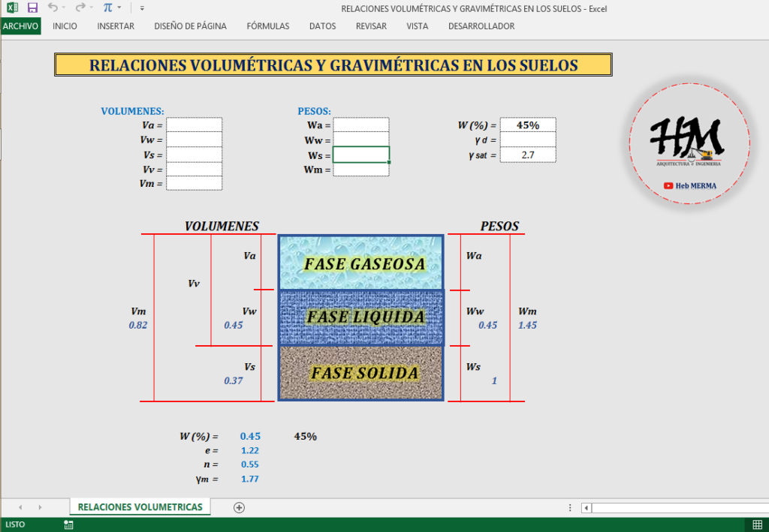Open the Undo history dropdown arrow

(63, 8)
